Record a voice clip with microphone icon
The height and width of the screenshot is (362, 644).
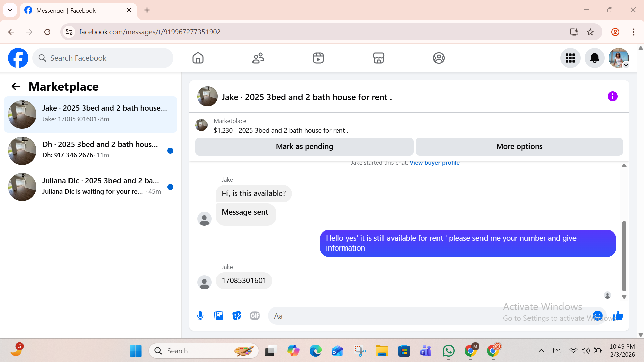tap(200, 316)
